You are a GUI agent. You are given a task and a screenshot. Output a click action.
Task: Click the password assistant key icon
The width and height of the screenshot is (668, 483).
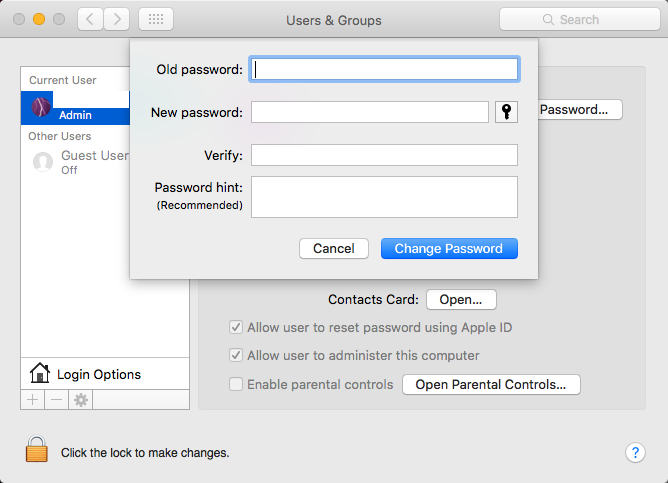[x=507, y=112]
